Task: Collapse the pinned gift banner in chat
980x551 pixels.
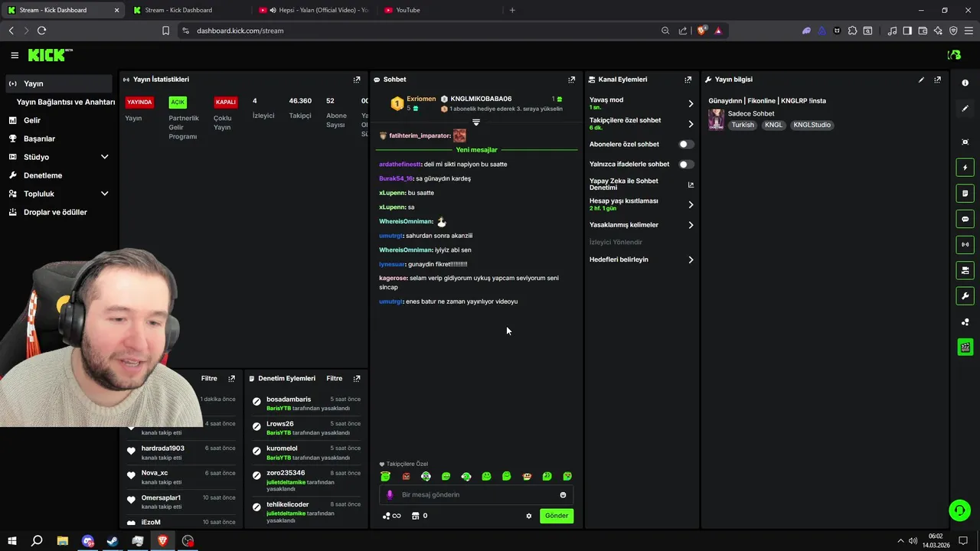Action: [x=476, y=122]
